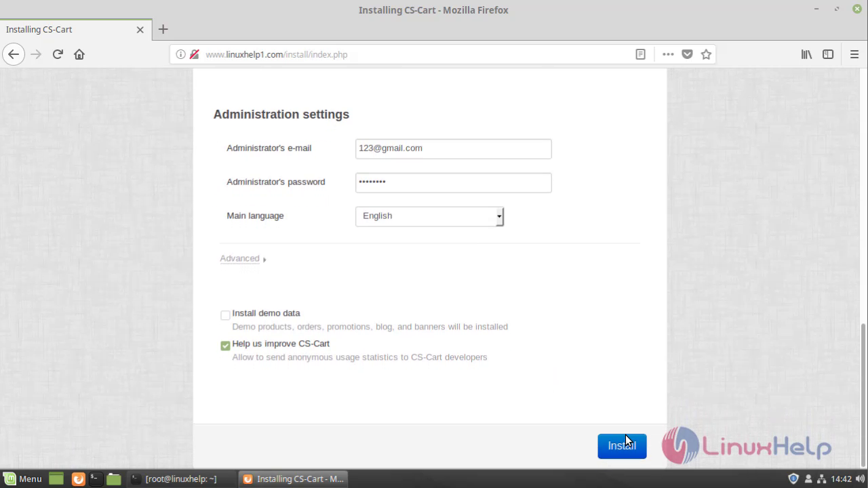
Task: Click the Administrator's password field
Action: 453,182
